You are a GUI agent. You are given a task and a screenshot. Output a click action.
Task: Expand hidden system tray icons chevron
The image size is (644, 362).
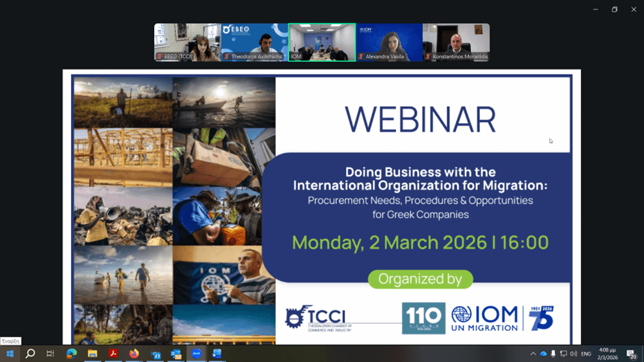(533, 354)
